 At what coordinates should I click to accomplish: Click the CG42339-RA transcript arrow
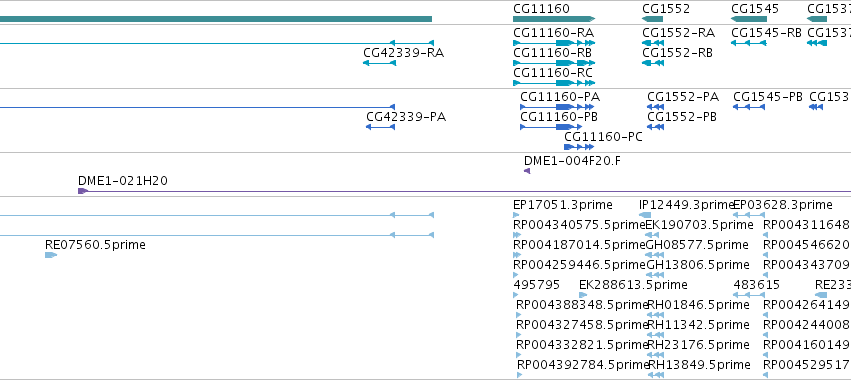coord(379,63)
